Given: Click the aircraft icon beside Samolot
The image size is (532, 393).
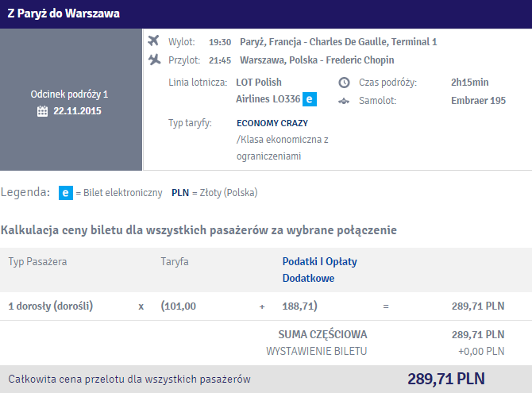Looking at the screenshot, I should (x=344, y=101).
